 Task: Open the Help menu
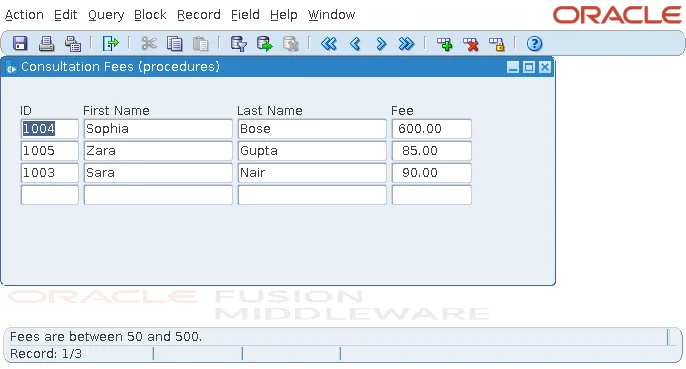pos(284,15)
